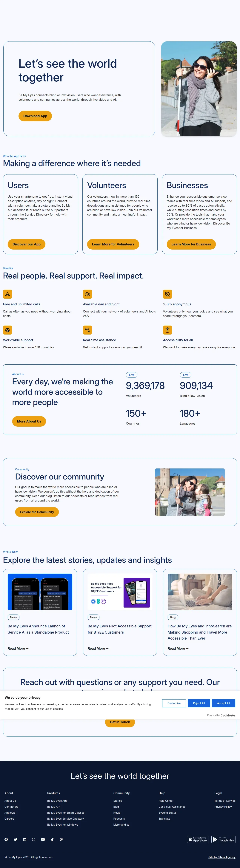Open System Status footer link
The height and width of the screenshot is (868, 240).
[x=167, y=813]
